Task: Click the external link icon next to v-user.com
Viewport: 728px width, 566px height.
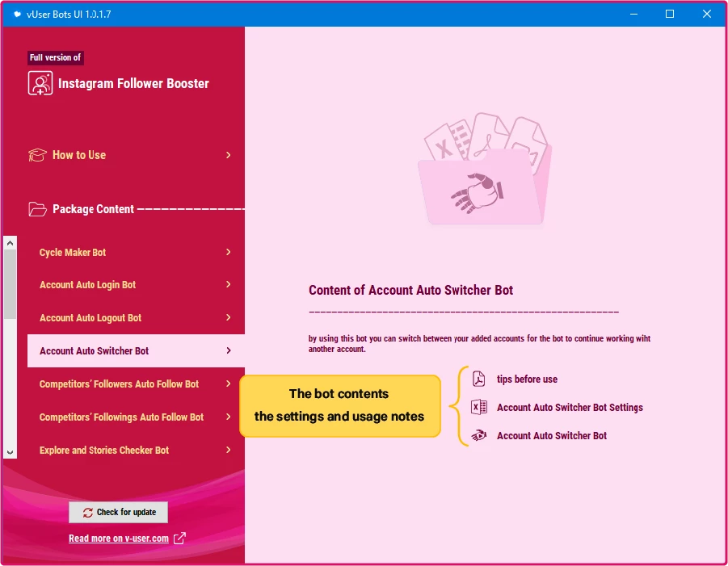Action: point(179,539)
